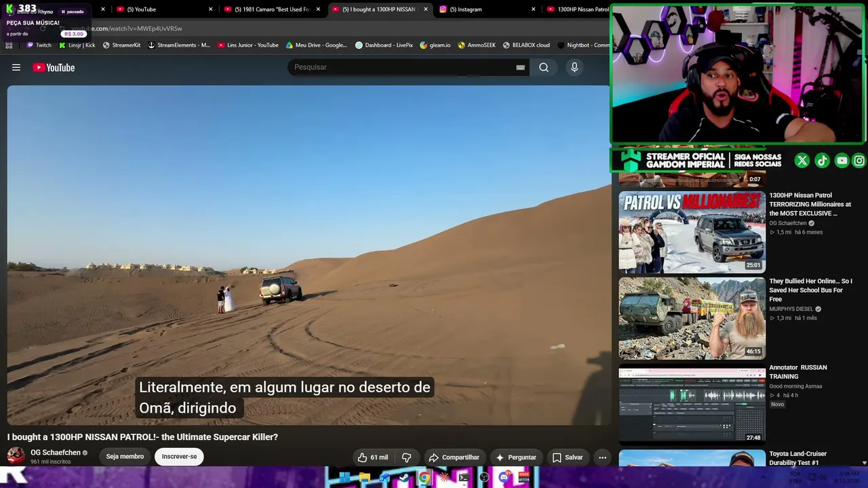Open File Explorer from the taskbar
Image resolution: width=868 pixels, height=488 pixels.
pos(364,477)
